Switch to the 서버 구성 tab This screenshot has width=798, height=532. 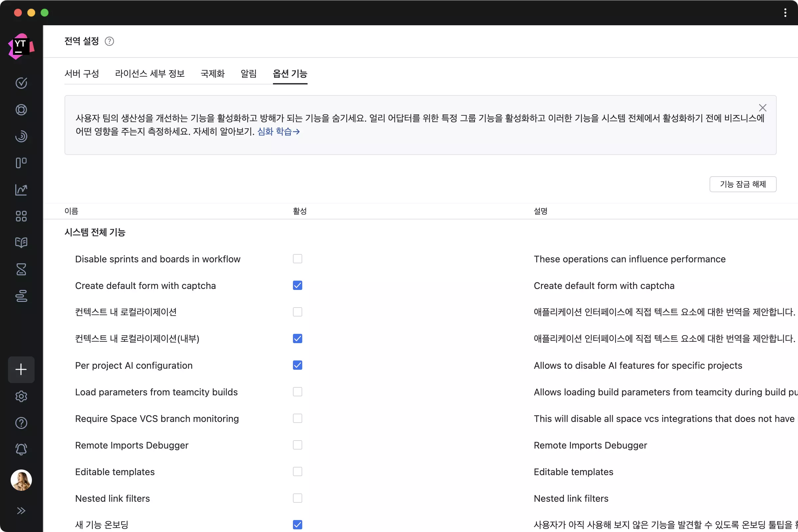tap(81, 73)
